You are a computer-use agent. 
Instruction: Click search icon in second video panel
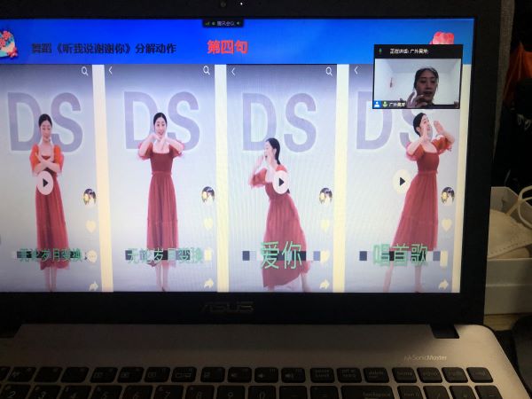pos(207,71)
